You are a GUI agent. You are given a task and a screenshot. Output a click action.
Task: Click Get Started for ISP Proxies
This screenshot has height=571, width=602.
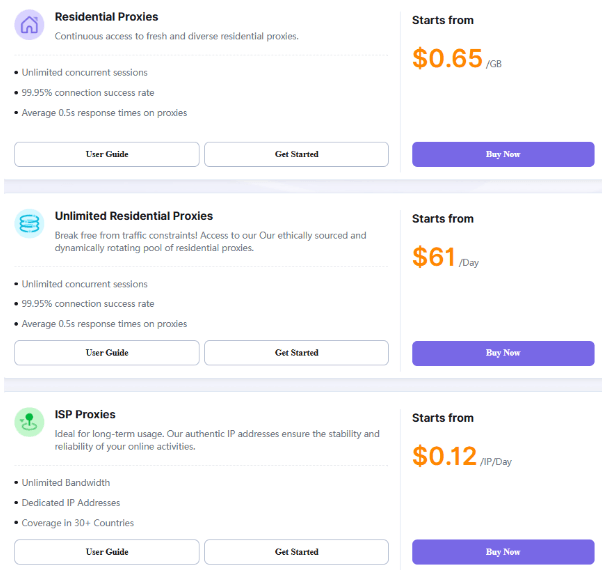296,552
